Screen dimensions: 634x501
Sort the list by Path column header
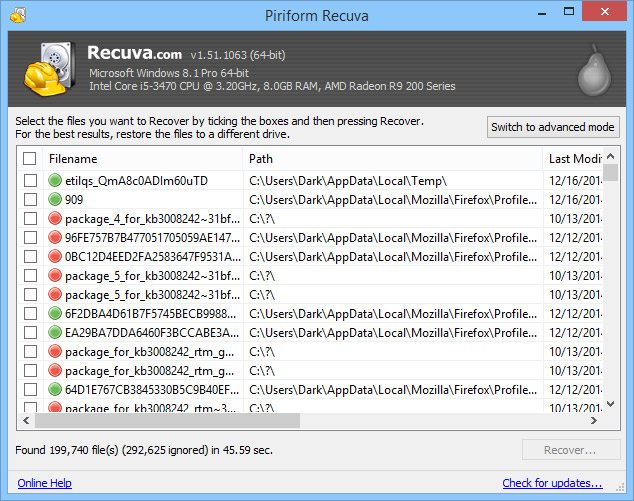click(x=392, y=159)
